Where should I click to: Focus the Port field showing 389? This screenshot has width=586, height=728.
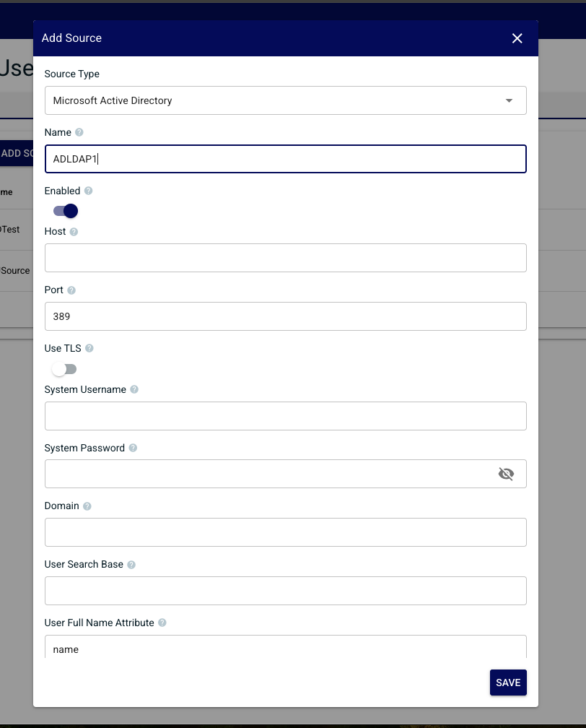tap(285, 316)
